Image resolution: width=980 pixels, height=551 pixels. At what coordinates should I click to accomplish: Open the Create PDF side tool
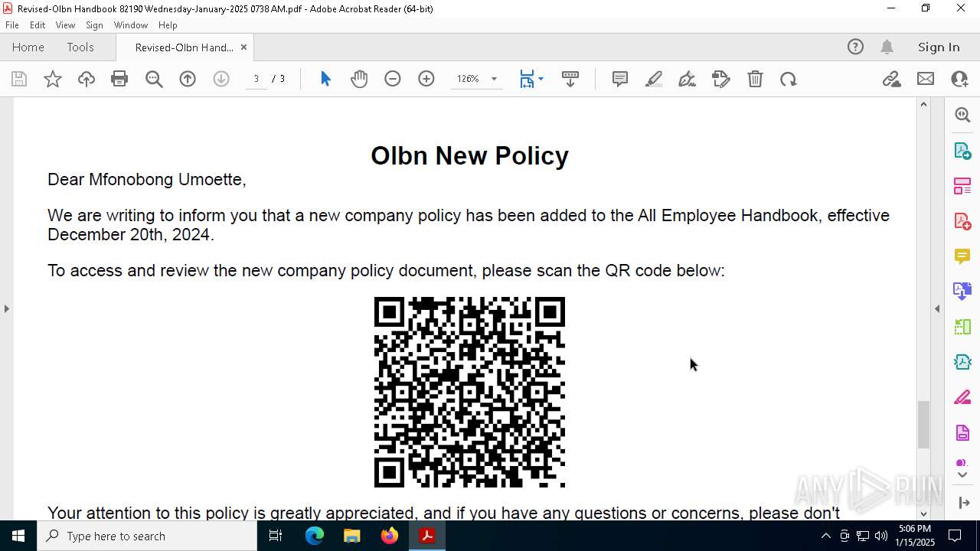click(x=962, y=221)
